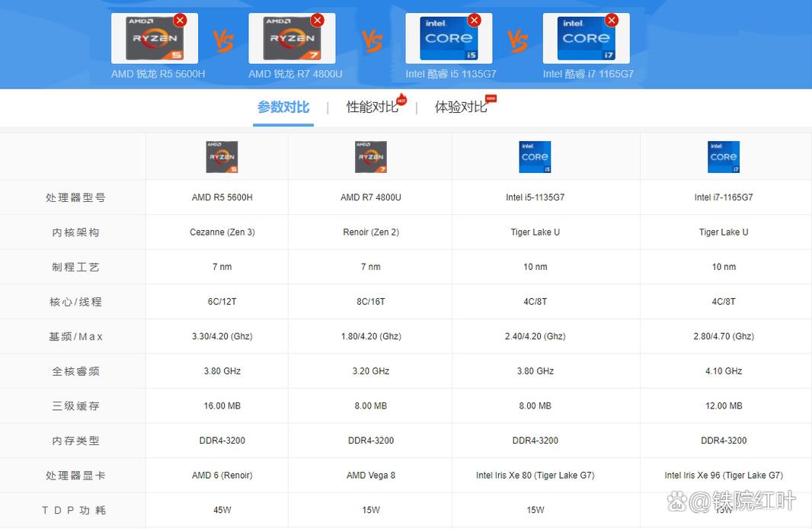
Task: Click the Ryzen 5 logo in header
Action: click(x=155, y=38)
